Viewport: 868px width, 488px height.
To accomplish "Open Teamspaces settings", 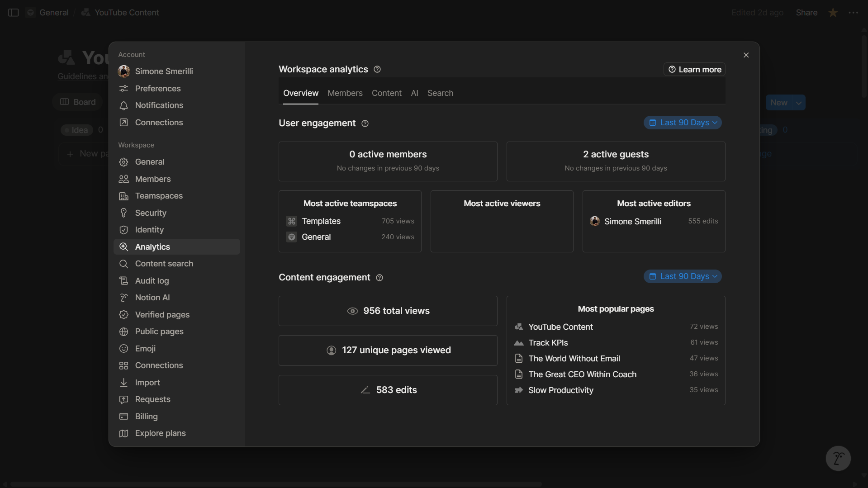I will 157,196.
